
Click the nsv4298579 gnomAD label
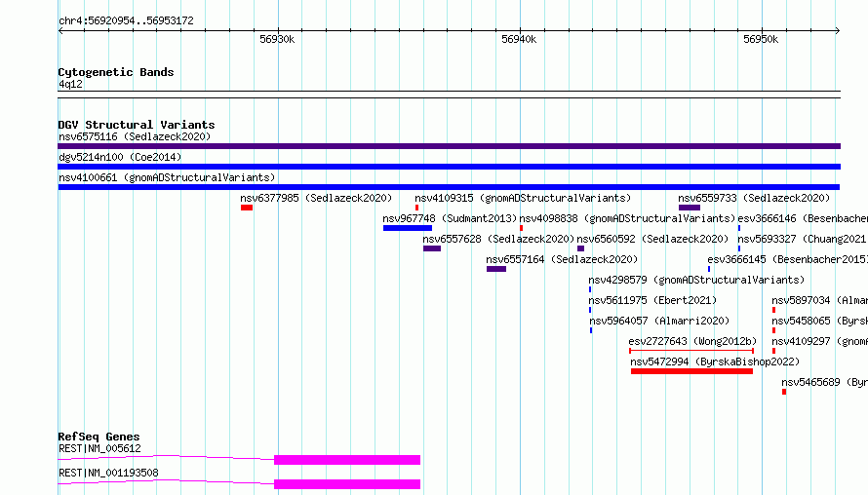[696, 280]
